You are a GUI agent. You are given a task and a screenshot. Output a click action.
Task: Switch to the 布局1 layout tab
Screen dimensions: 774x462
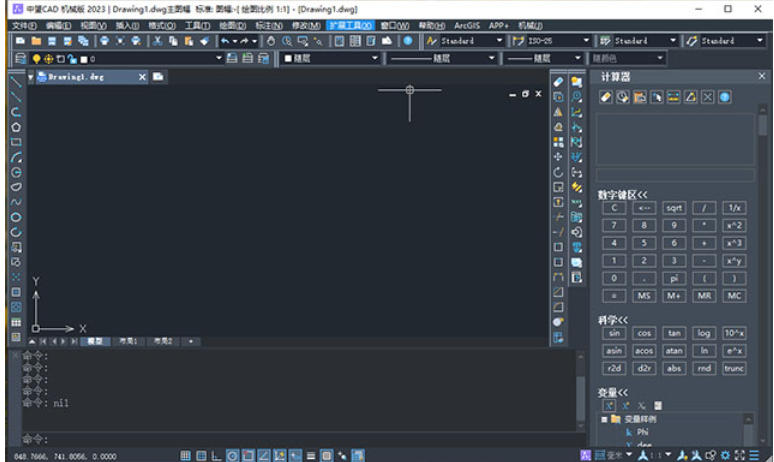[x=127, y=341]
